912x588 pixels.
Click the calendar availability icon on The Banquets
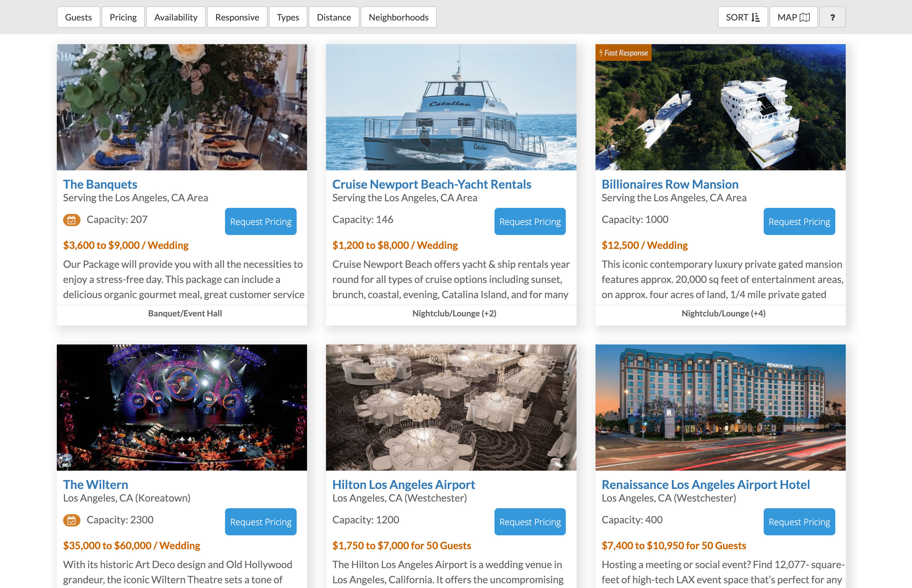71,220
